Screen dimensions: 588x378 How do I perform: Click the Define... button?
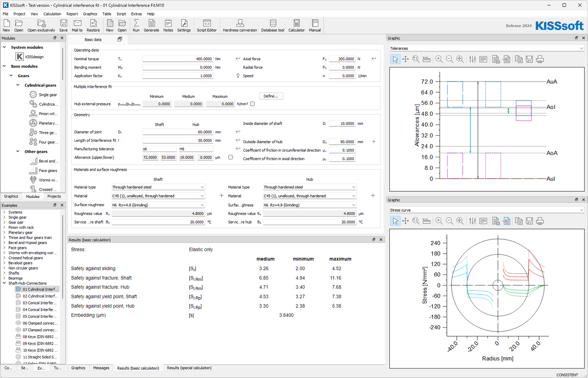(x=271, y=96)
